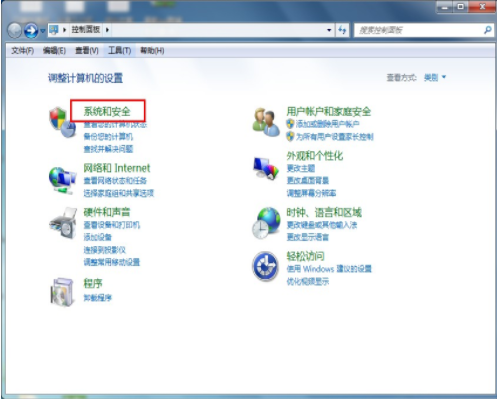
Task: Expand chevron after 控制面板 in address bar
Action: coord(107,30)
